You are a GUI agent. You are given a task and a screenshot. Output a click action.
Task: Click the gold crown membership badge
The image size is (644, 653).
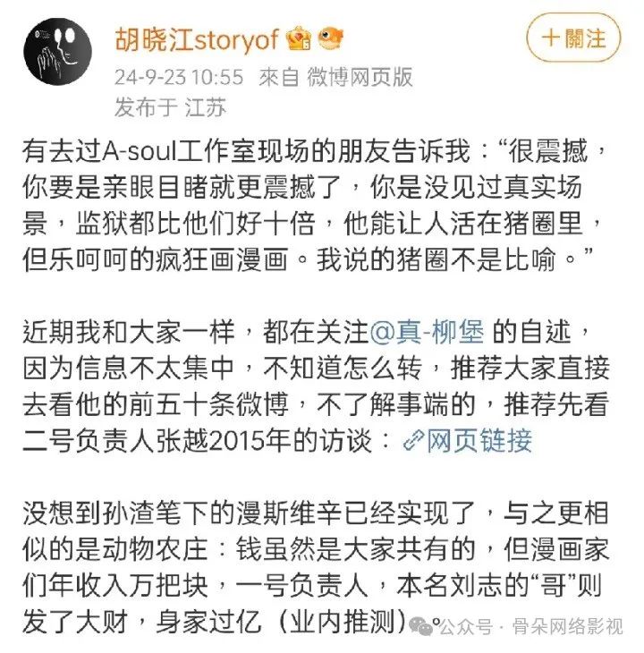tap(299, 38)
